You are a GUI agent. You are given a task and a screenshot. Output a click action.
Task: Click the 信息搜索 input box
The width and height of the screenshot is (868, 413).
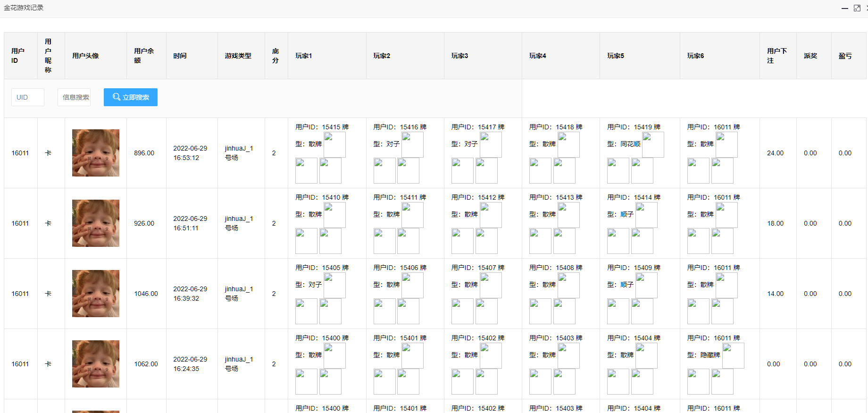pyautogui.click(x=74, y=97)
